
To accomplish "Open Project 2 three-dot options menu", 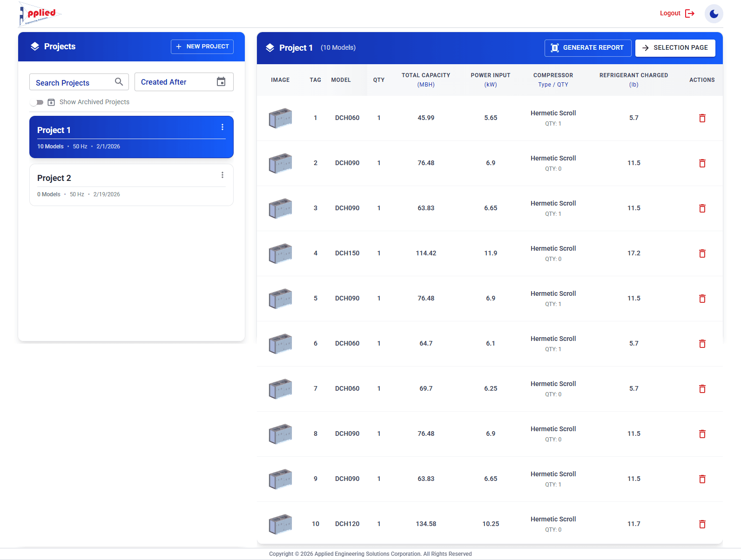I will coord(222,175).
